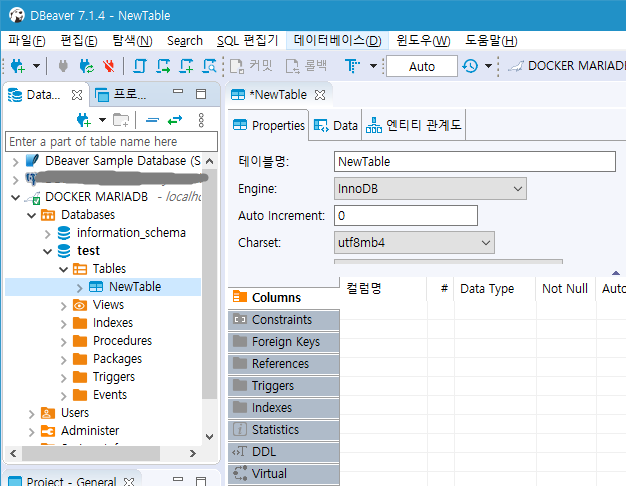
Task: Select the DDL section
Action: (x=284, y=452)
